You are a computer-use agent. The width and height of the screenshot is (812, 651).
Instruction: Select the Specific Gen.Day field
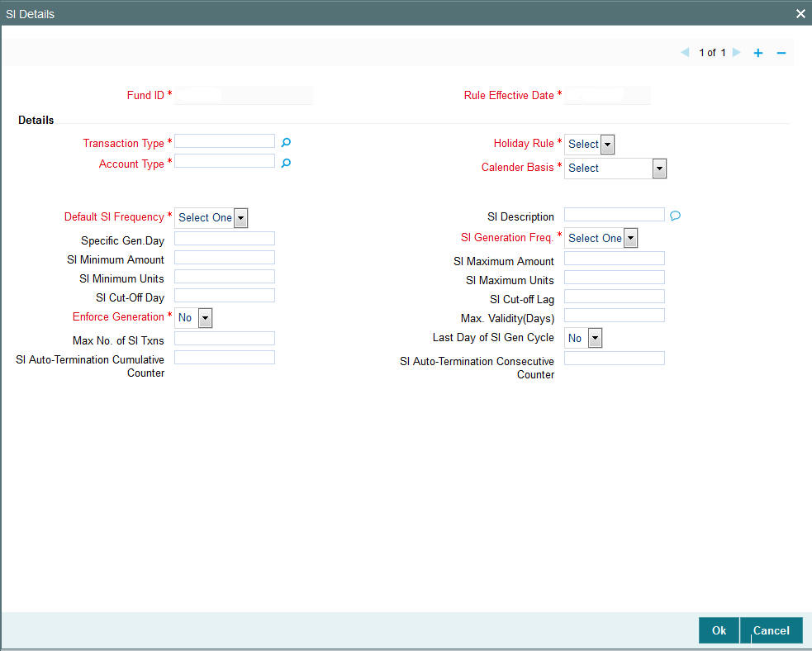click(225, 238)
